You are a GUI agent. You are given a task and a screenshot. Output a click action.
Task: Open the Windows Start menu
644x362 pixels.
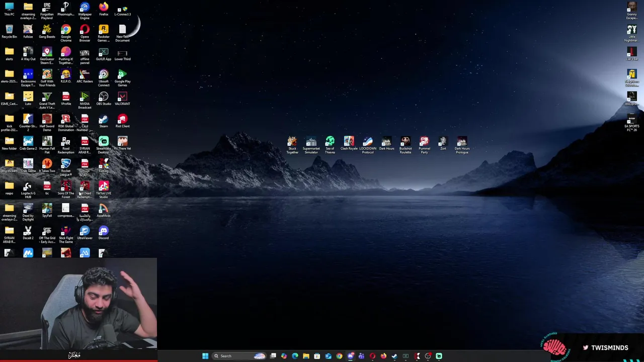click(205, 356)
